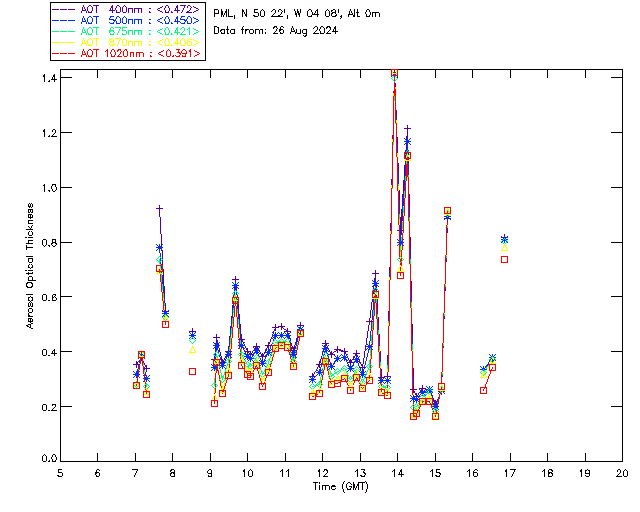Click the y-axis label 1.2

point(49,133)
